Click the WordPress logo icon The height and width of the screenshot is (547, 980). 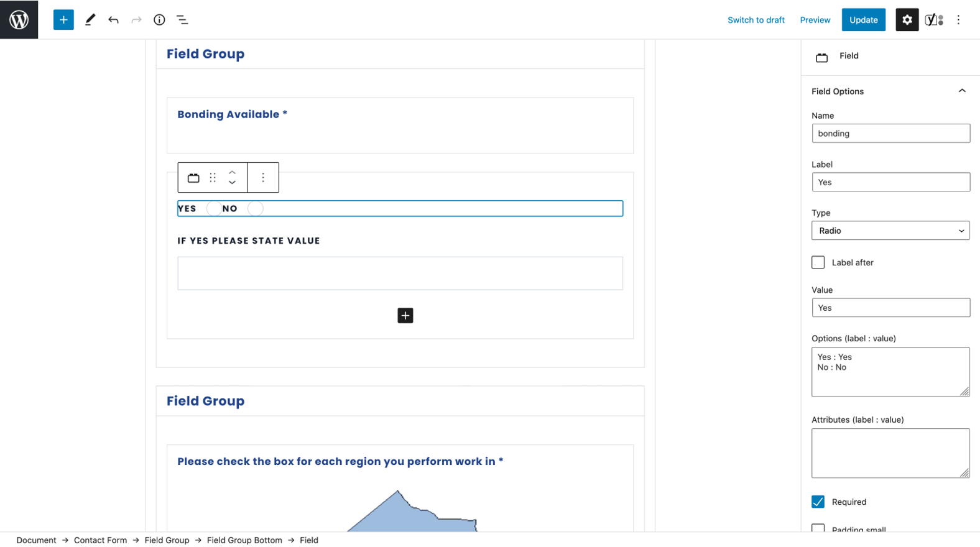click(x=19, y=19)
